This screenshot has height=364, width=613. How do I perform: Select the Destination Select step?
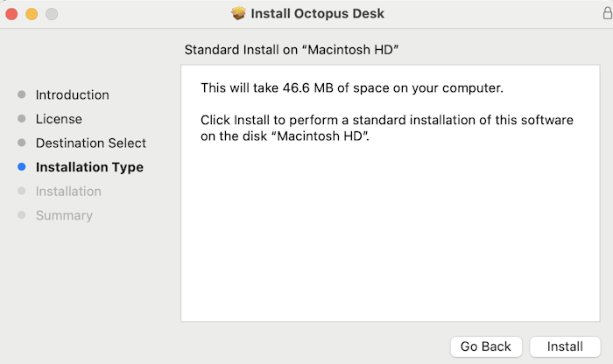(91, 143)
